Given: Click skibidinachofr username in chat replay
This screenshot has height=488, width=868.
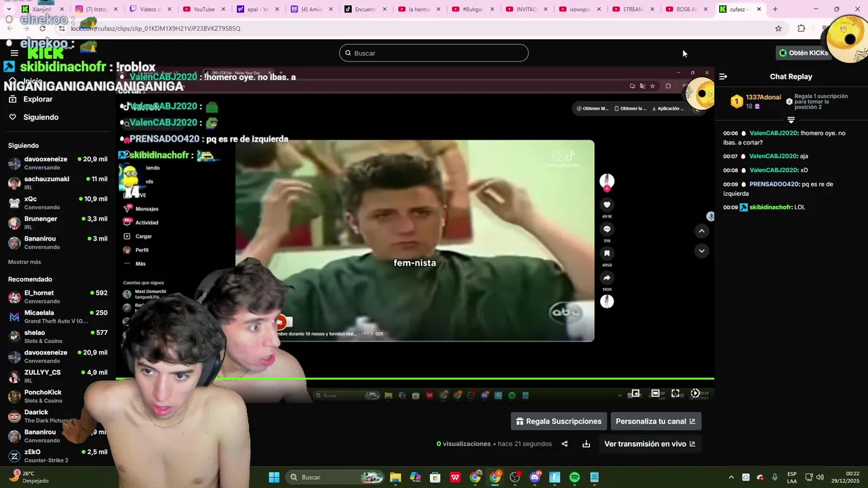Looking at the screenshot, I should click(771, 207).
